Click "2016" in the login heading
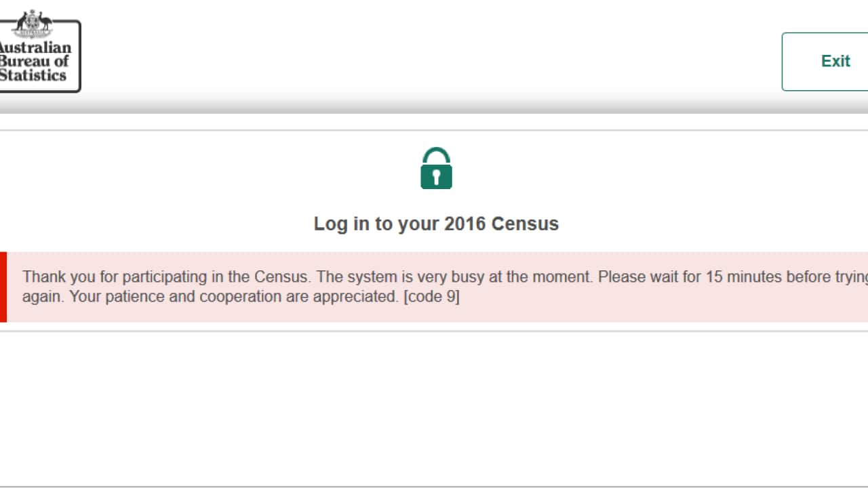868x488 pixels. pos(465,224)
